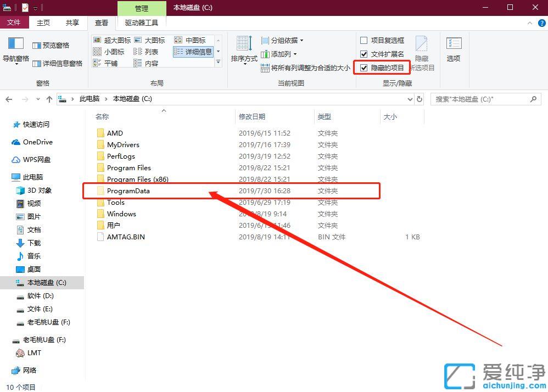Open folder Options (选项) in the ribbon
Screen dimensions: 548x392
click(454, 50)
